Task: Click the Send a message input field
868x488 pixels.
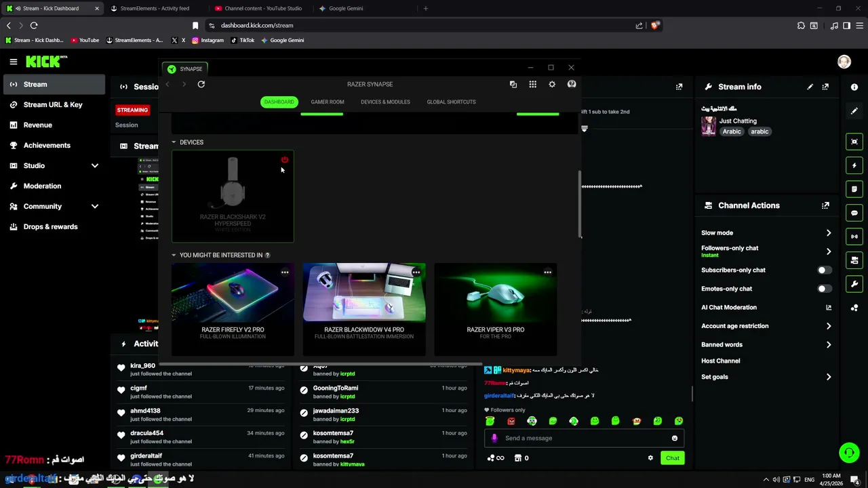Action: click(583, 438)
